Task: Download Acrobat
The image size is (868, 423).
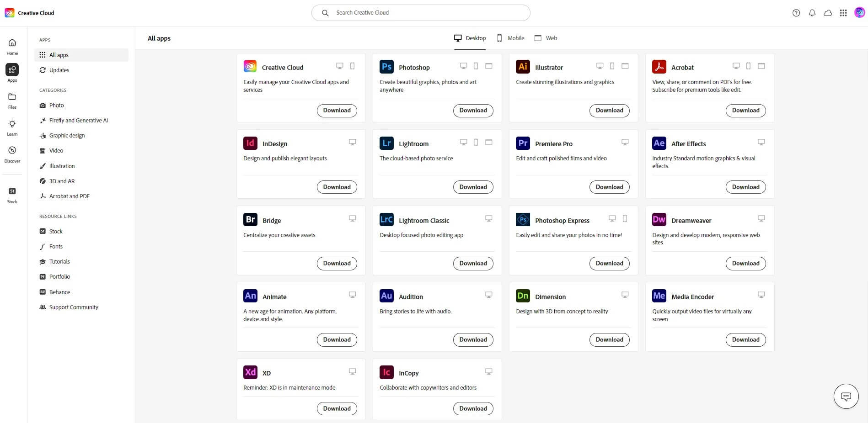Action: [x=746, y=111]
